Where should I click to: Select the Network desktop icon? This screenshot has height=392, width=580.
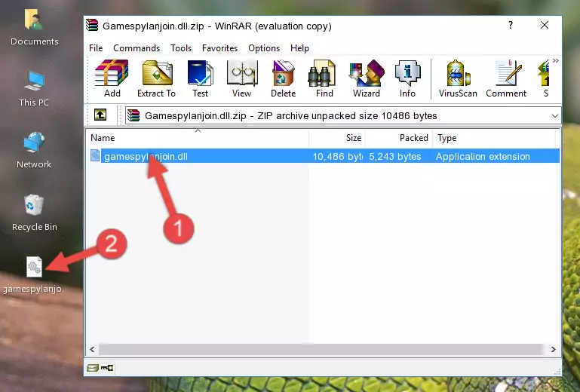click(34, 150)
